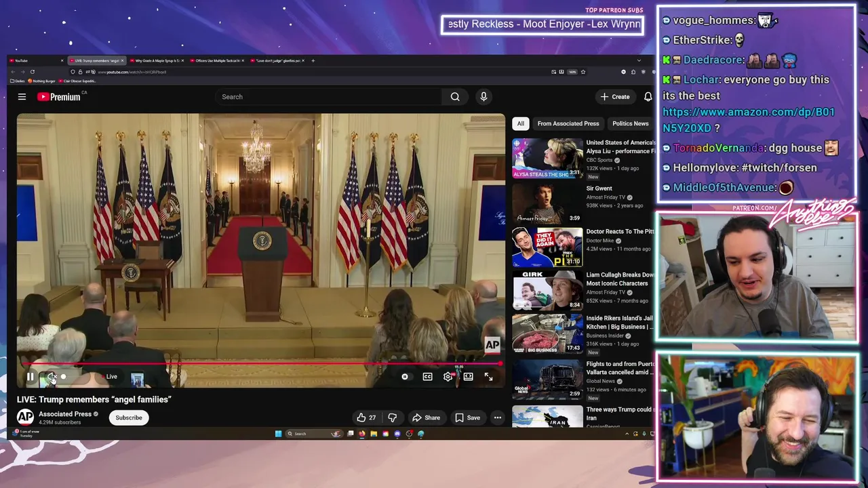
Task: Select From Associated Press filter chip
Action: click(x=568, y=123)
